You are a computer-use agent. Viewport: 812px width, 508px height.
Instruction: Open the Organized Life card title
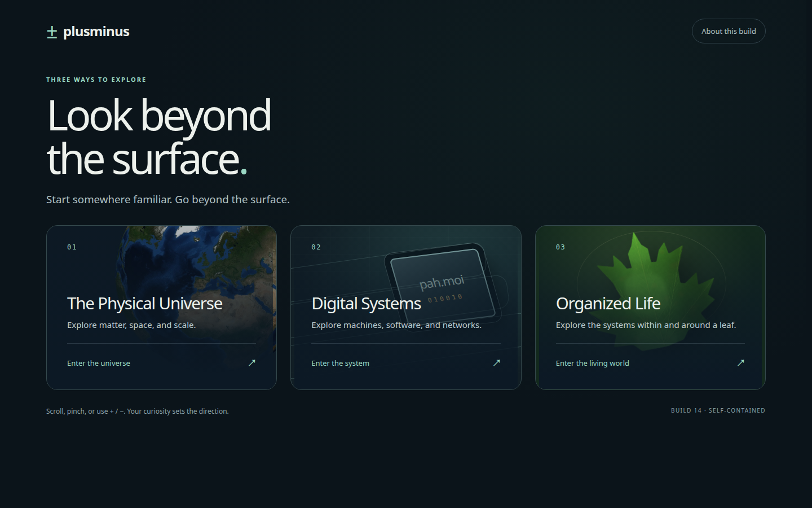[x=608, y=304]
